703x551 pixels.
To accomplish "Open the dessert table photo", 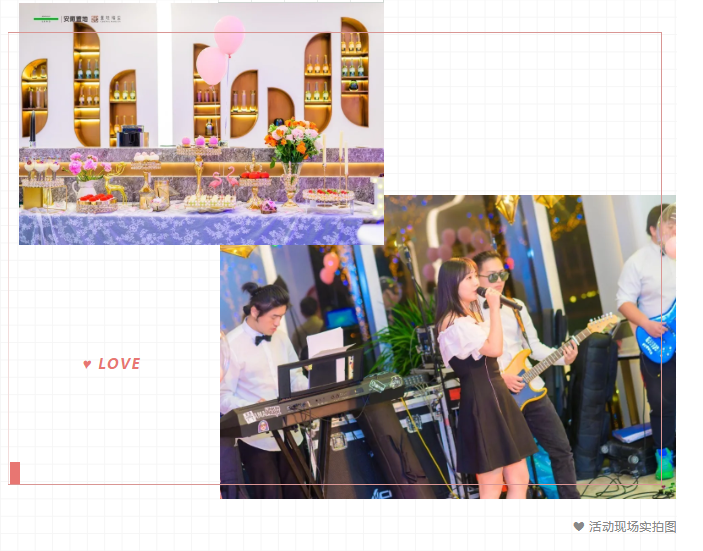I will coord(201,124).
